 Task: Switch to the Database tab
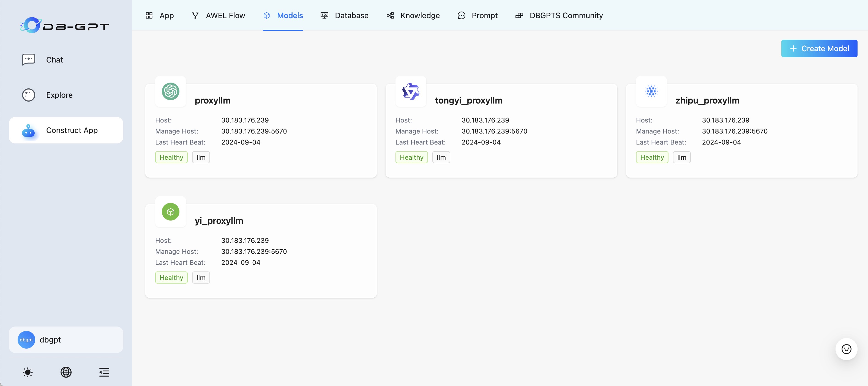coord(344,15)
